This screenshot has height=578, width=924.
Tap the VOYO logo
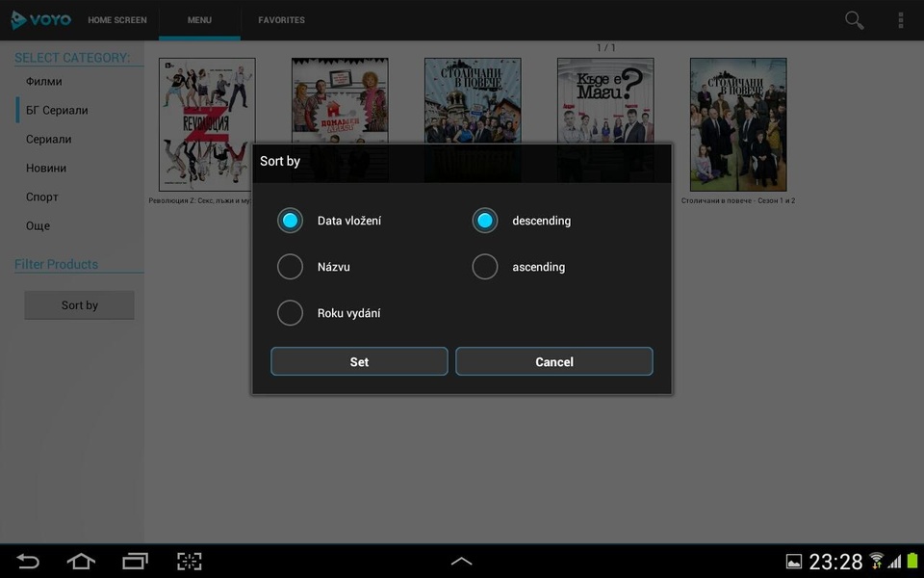pos(40,20)
